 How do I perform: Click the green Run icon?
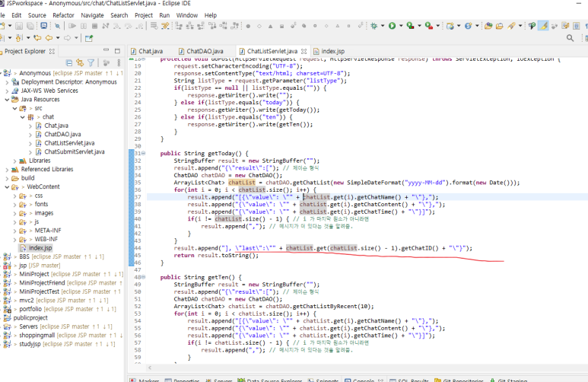tap(392, 26)
